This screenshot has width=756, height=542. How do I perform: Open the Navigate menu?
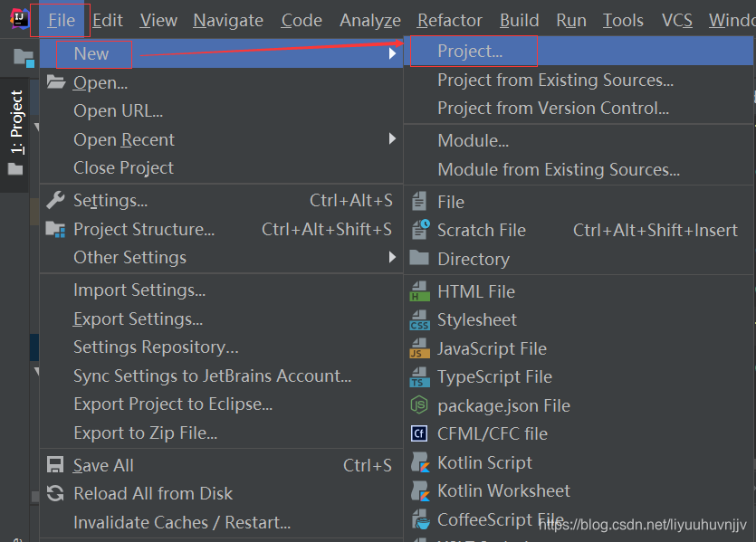tap(228, 20)
